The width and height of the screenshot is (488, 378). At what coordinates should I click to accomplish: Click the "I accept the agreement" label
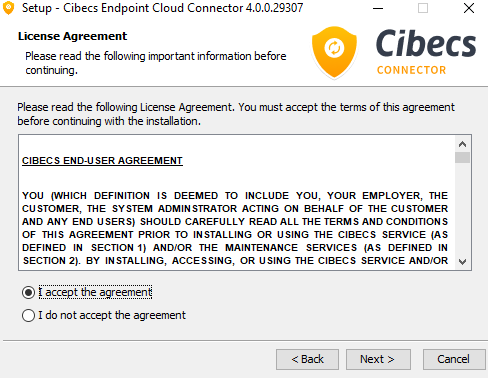tap(95, 292)
